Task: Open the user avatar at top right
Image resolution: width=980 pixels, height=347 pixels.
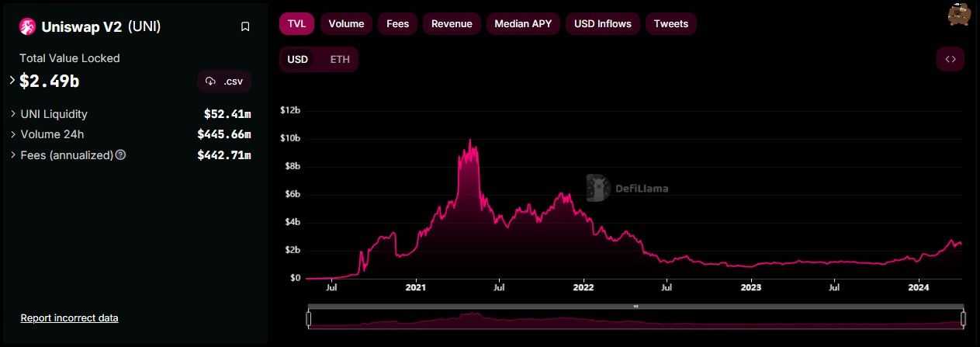Action: [959, 14]
